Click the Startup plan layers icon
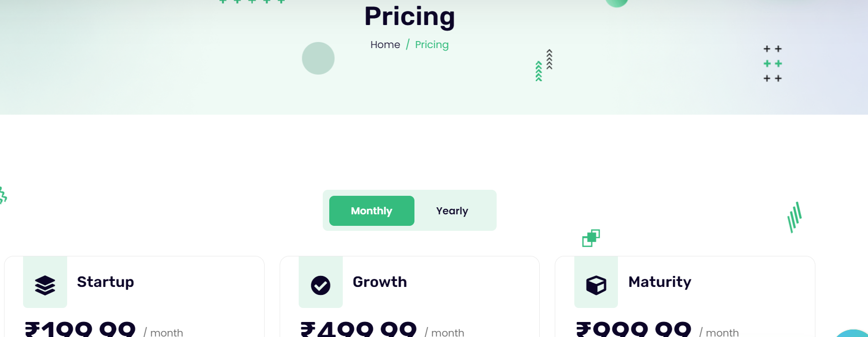 45,285
